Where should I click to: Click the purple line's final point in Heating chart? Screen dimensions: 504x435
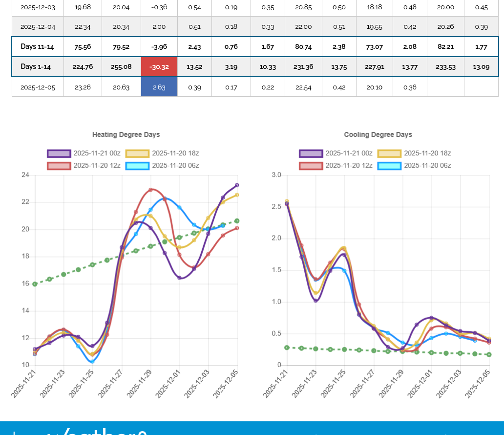click(237, 185)
